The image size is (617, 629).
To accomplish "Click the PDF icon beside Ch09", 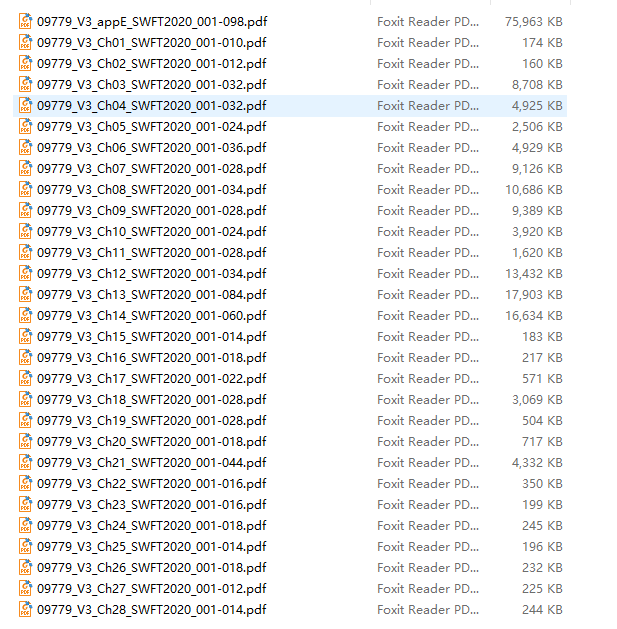I will 26,211.
